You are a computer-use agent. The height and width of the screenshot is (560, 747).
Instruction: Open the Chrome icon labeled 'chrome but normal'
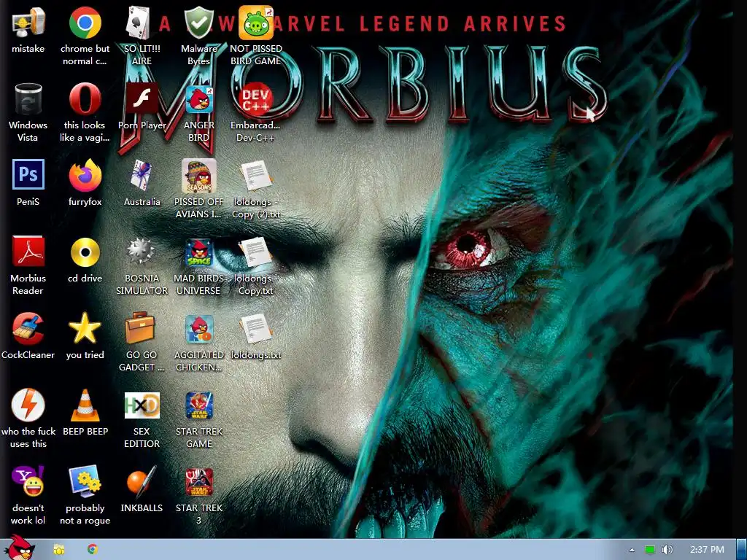85,23
